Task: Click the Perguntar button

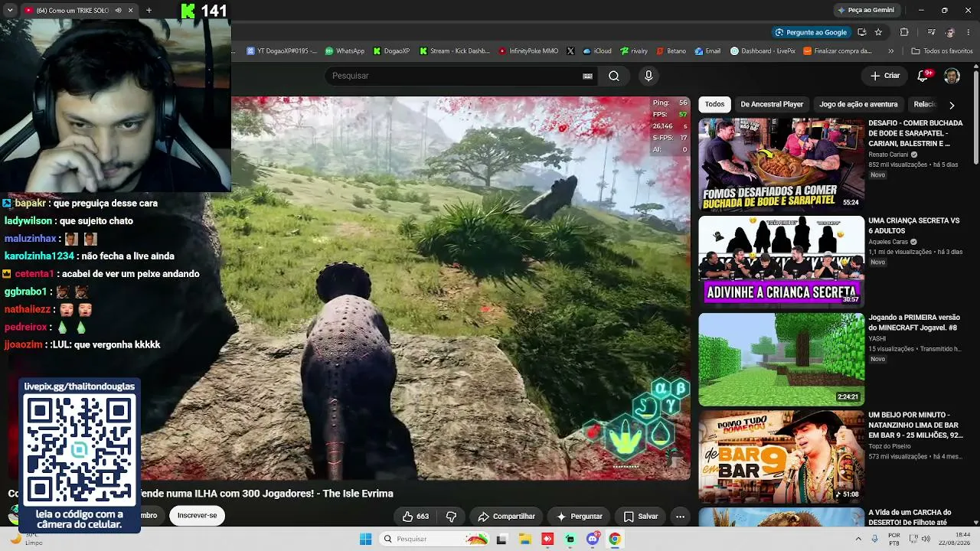Action: click(x=579, y=517)
